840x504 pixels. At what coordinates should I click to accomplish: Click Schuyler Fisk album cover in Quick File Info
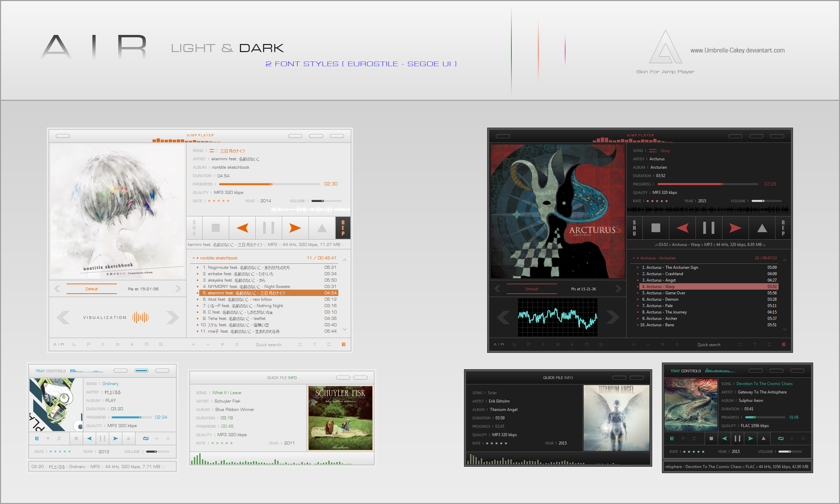[x=340, y=418]
